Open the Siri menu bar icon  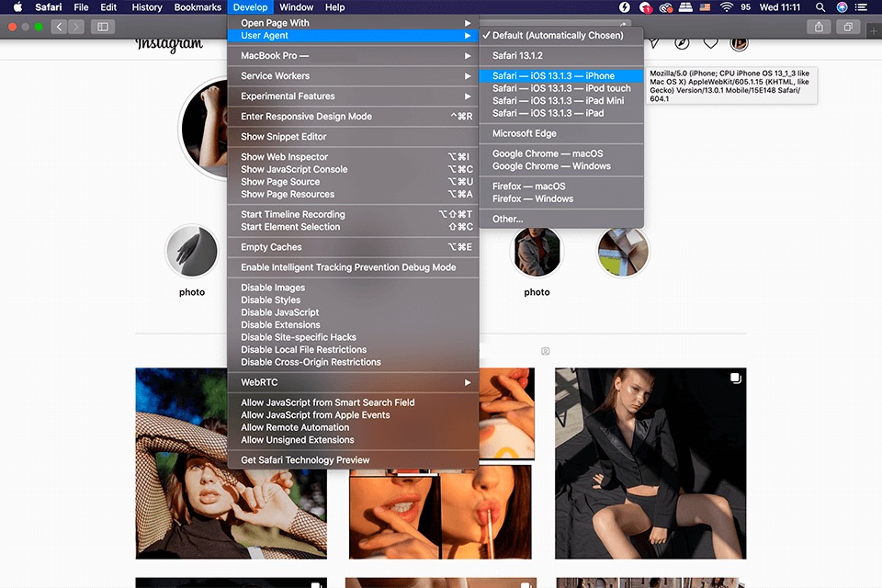[x=842, y=7]
